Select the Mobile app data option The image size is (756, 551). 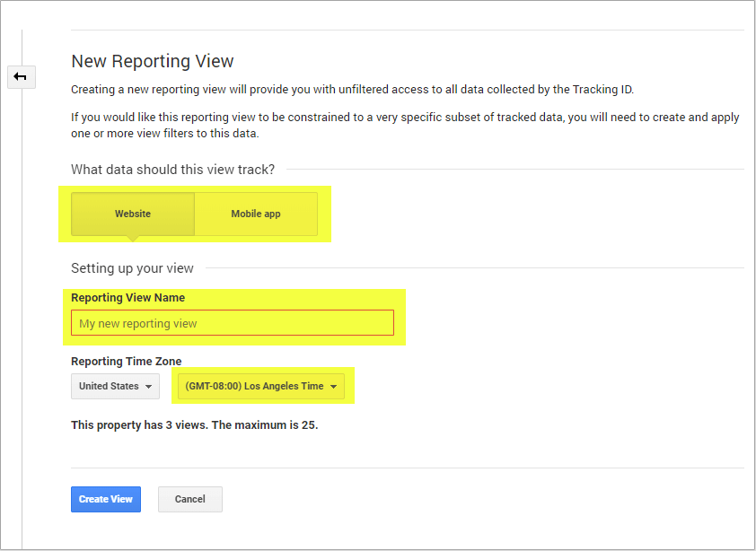point(256,214)
